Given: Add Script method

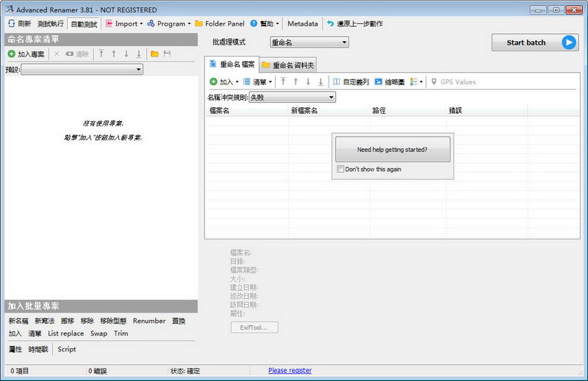Looking at the screenshot, I should (67, 349).
